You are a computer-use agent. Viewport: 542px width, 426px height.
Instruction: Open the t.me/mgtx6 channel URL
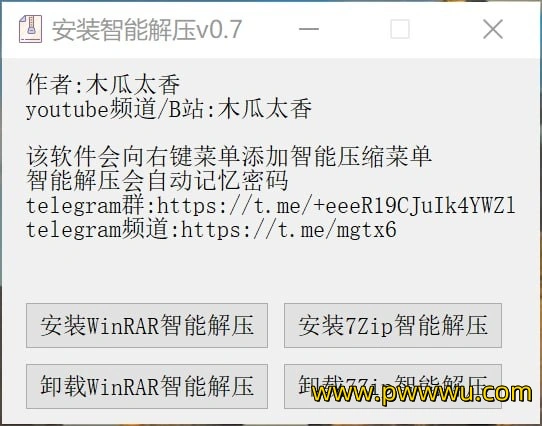[289, 230]
